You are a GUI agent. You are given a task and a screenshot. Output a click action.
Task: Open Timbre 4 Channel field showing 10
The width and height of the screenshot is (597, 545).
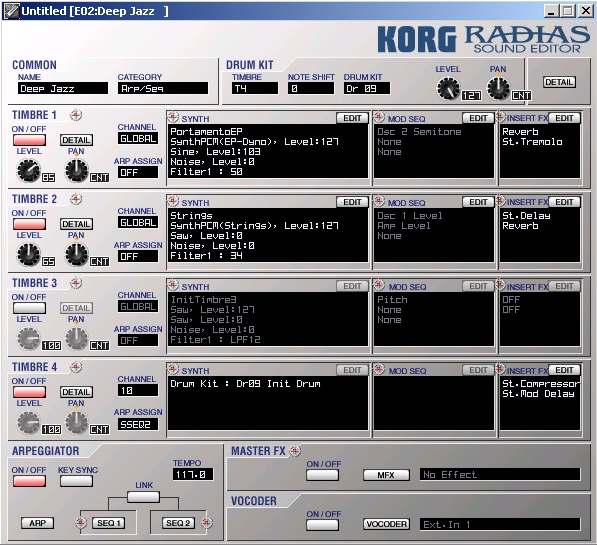(x=138, y=390)
